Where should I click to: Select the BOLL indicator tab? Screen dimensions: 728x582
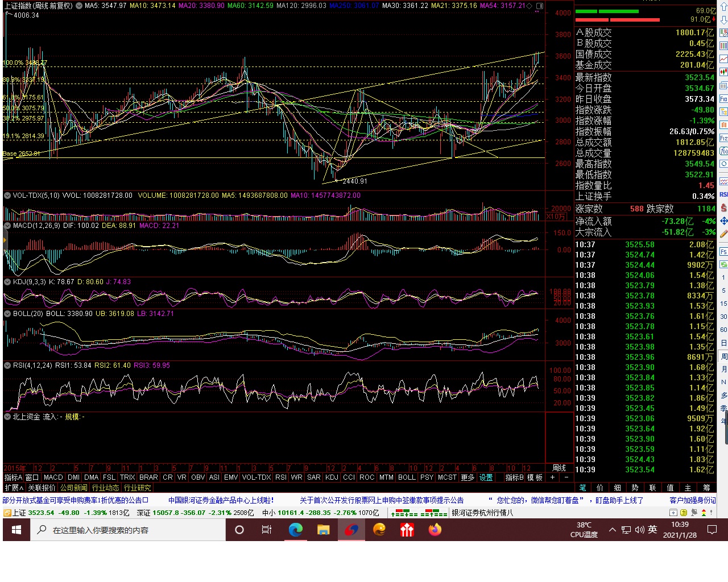point(407,477)
